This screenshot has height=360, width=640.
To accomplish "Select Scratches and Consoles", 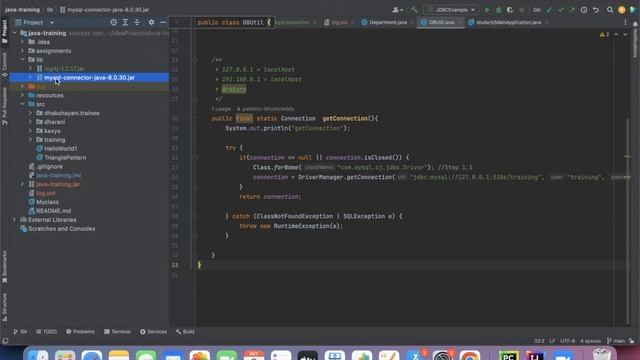I will (x=61, y=229).
